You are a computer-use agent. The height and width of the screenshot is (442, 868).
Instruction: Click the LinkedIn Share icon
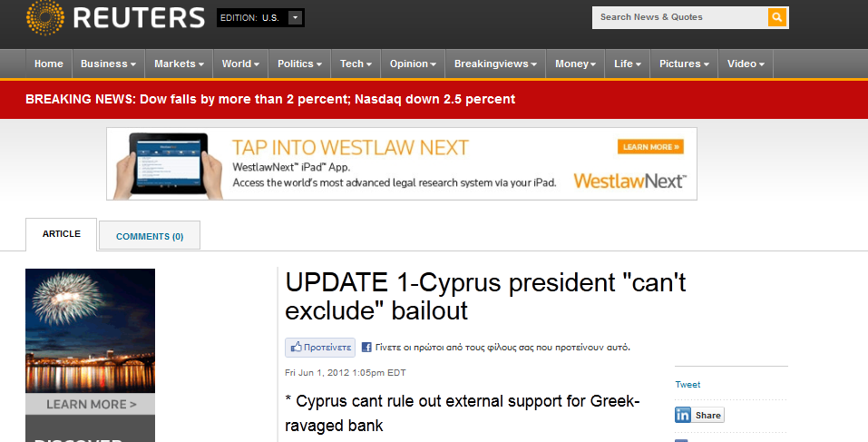tap(699, 415)
